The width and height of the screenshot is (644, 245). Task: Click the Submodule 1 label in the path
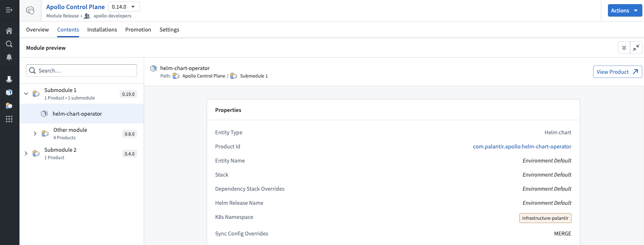tap(254, 76)
